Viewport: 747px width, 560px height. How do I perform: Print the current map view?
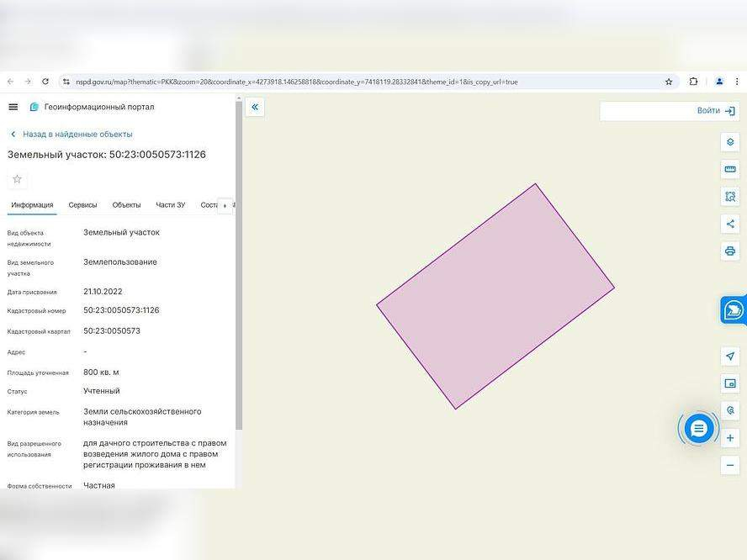click(x=729, y=251)
